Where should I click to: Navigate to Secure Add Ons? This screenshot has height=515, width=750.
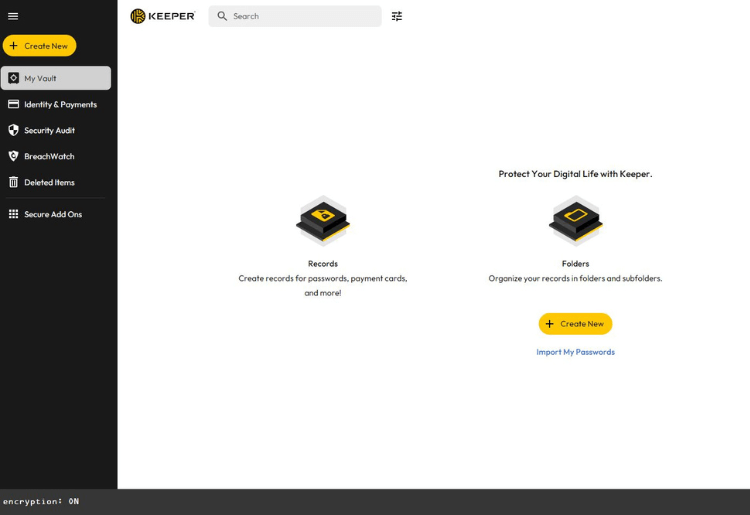[x=53, y=214]
